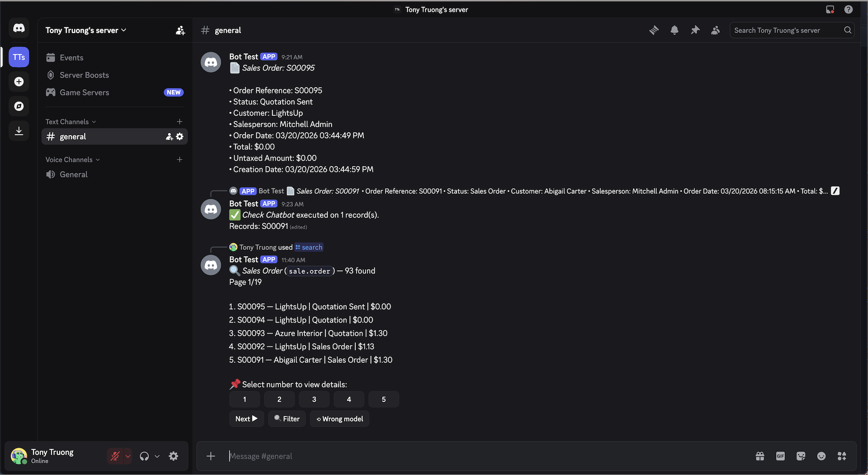This screenshot has width=868, height=475.
Task: Select the emoji picker icon
Action: [821, 456]
